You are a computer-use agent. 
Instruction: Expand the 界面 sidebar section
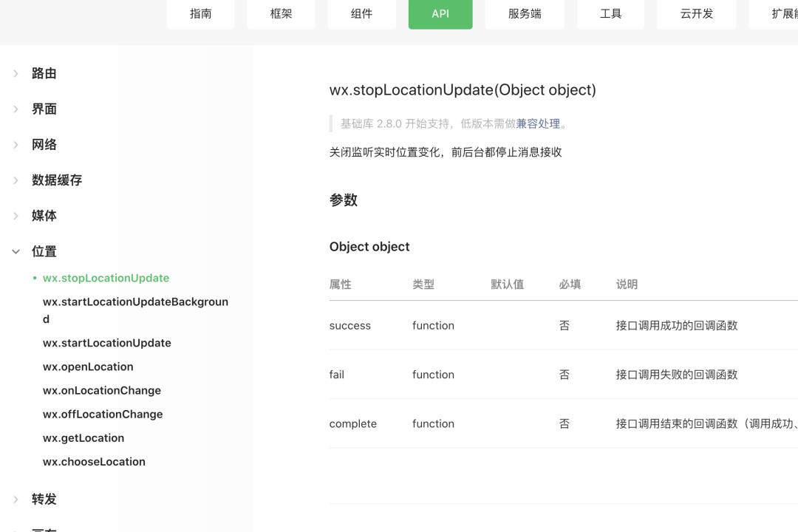tap(16, 109)
